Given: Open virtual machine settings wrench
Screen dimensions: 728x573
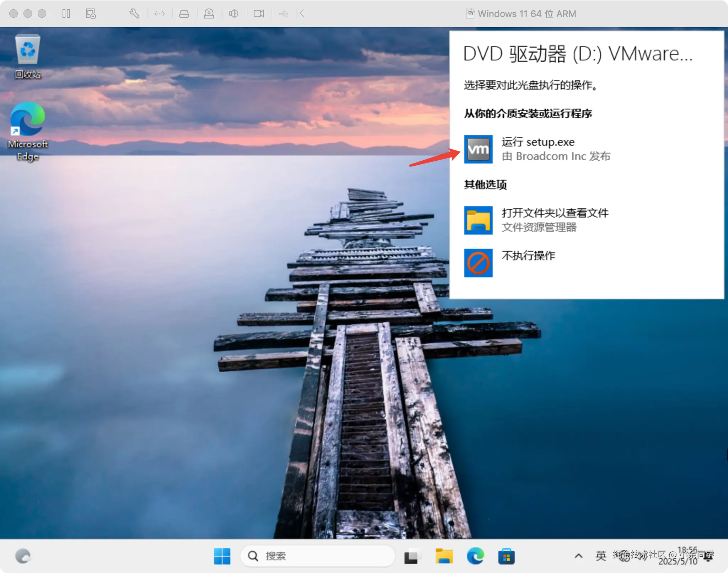Looking at the screenshot, I should pyautogui.click(x=134, y=14).
